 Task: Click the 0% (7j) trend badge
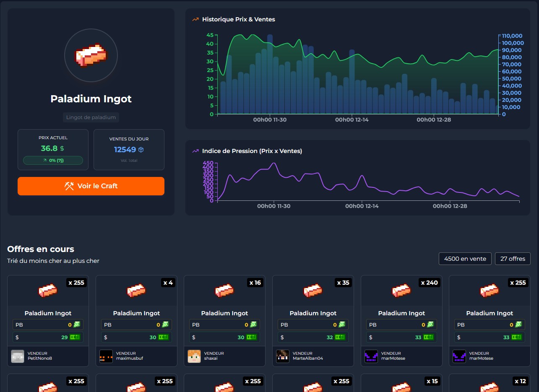click(x=53, y=161)
